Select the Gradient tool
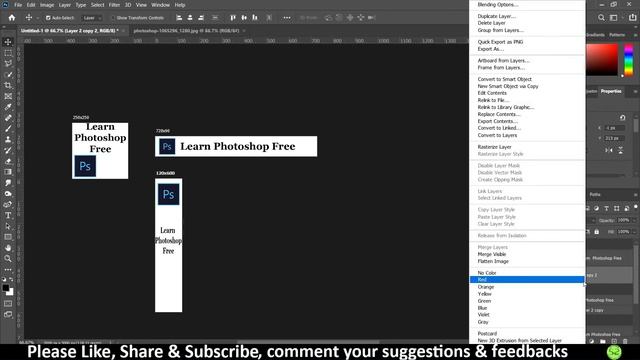This screenshot has height=360, width=640. click(8, 172)
